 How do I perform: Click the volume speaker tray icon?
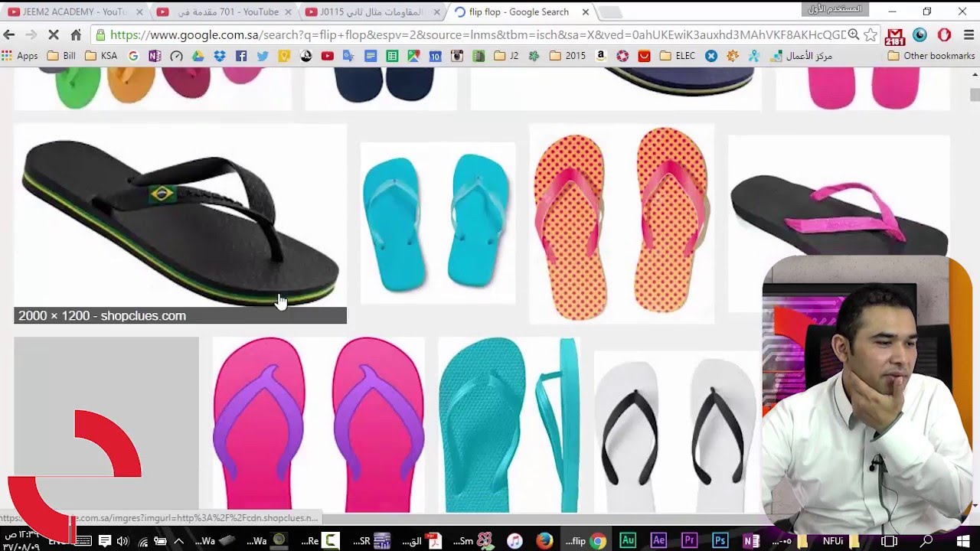point(122,540)
